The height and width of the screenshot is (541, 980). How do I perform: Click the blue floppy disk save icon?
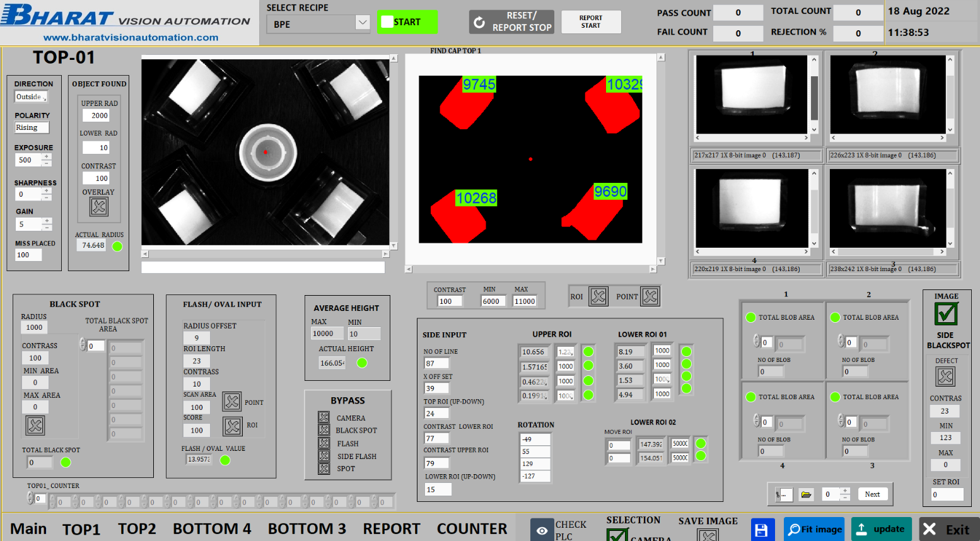(761, 530)
